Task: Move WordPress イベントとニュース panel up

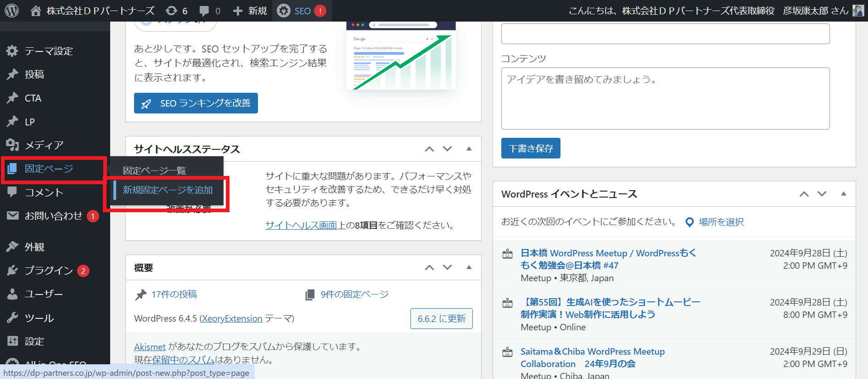Action: pos(804,194)
